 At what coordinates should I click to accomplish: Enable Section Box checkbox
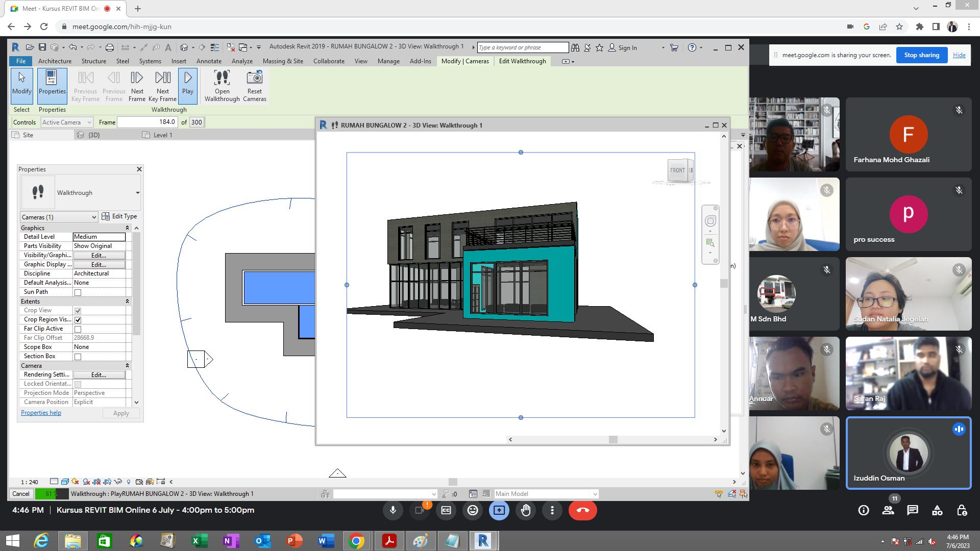[78, 357]
